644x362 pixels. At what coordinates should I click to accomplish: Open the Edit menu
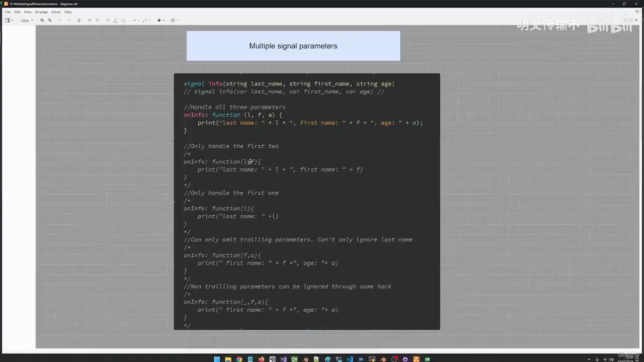click(x=17, y=12)
